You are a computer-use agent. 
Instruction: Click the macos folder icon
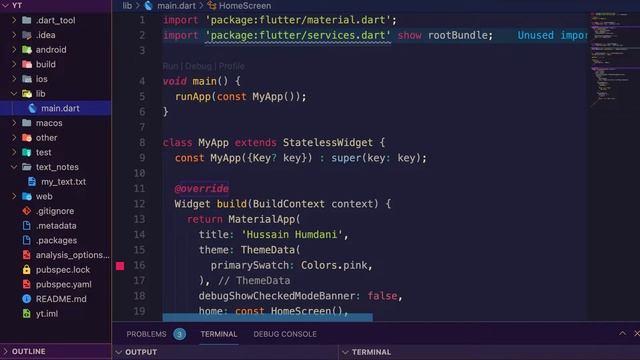pos(27,123)
